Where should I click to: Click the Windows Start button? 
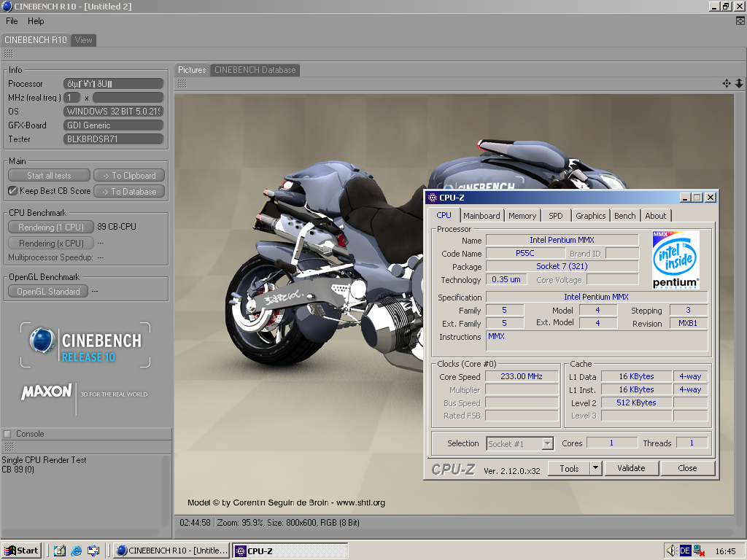point(22,551)
